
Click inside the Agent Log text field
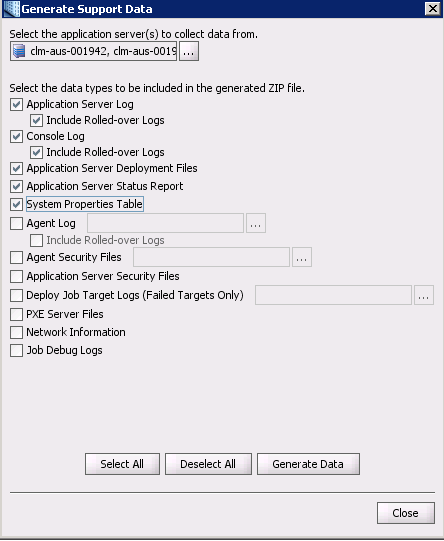click(x=166, y=223)
